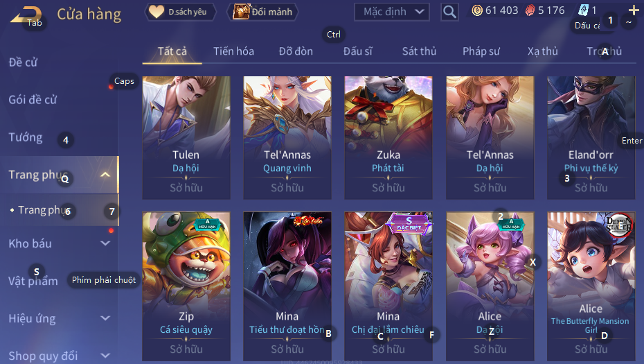Image resolution: width=644 pixels, height=364 pixels.
Task: Select the Tiến hóa tab
Action: [233, 51]
